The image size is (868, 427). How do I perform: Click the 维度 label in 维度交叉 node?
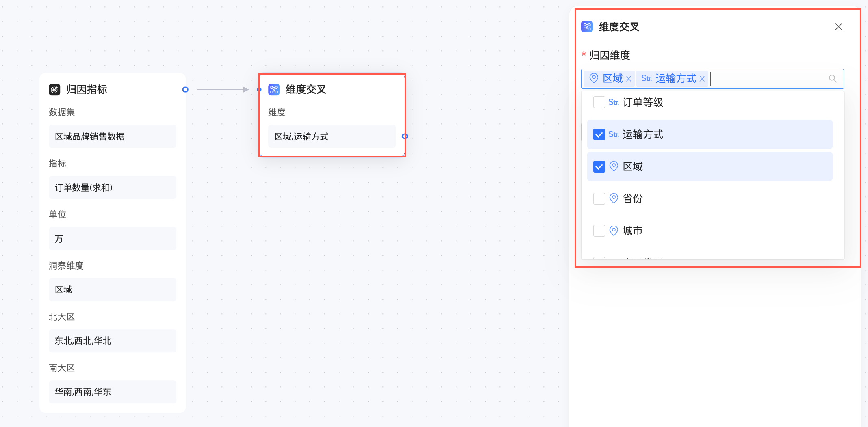pyautogui.click(x=277, y=112)
